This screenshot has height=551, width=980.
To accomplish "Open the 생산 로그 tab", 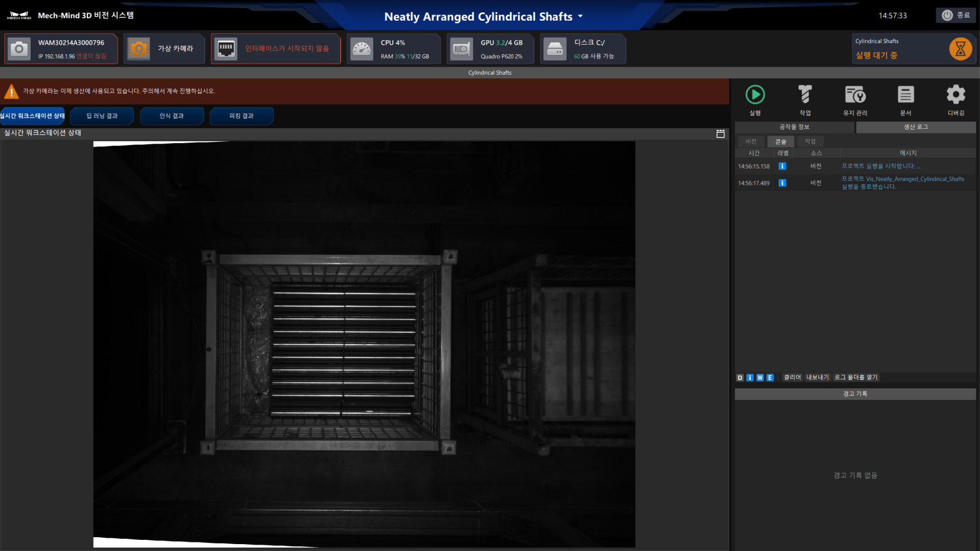I will tap(916, 127).
